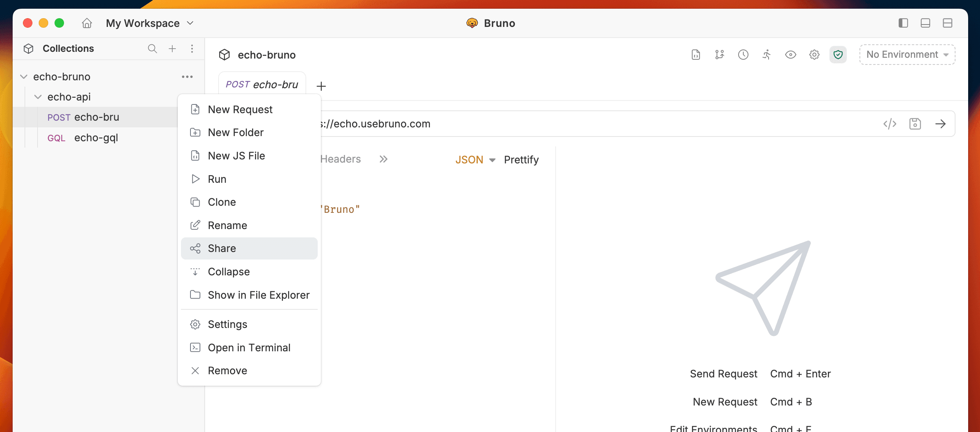The width and height of the screenshot is (980, 432).
Task: Select the version control icon
Action: tap(719, 55)
